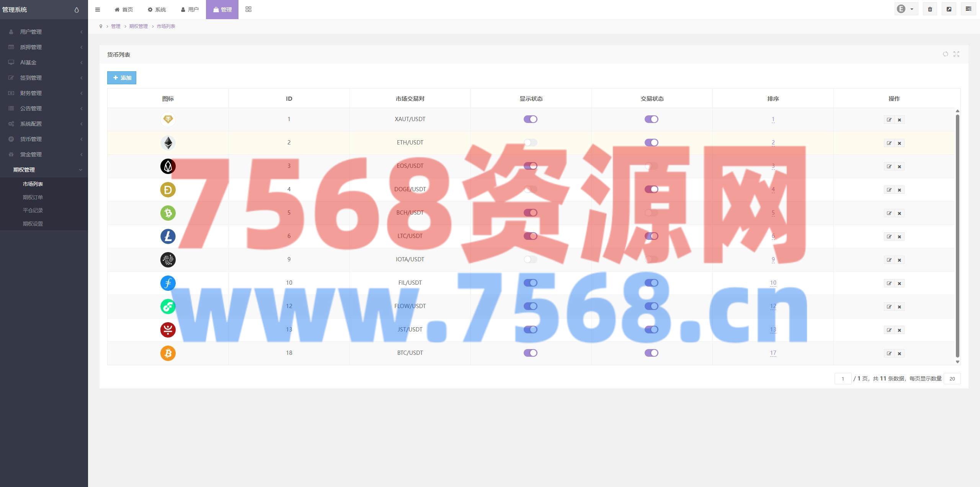The width and height of the screenshot is (980, 487).
Task: Click edit icon for XAUT/USDT row
Action: point(889,120)
